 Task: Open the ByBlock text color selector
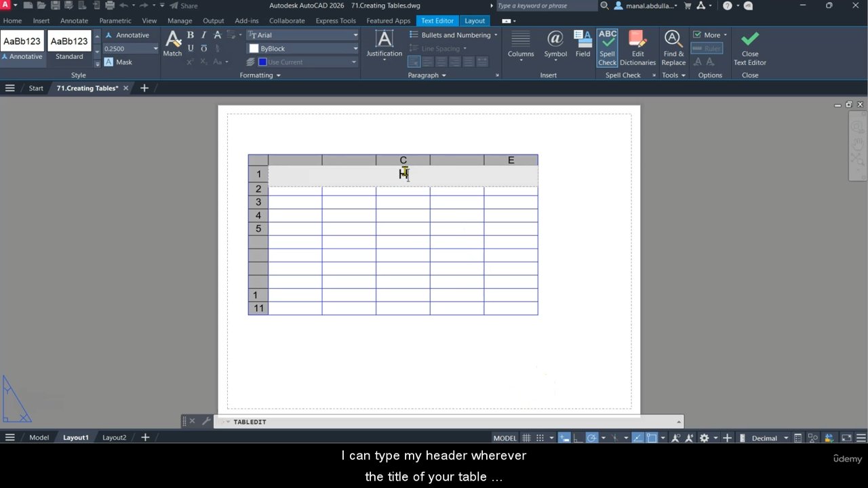pos(303,49)
